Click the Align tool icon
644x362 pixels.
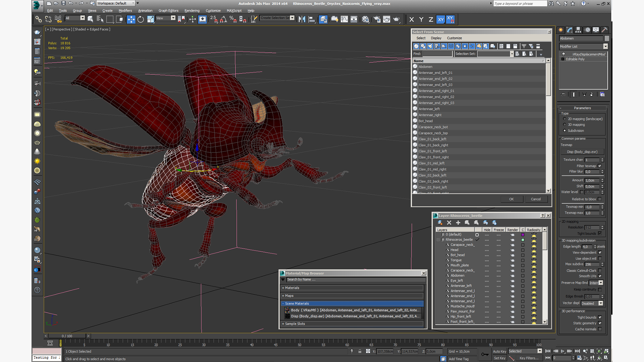312,19
